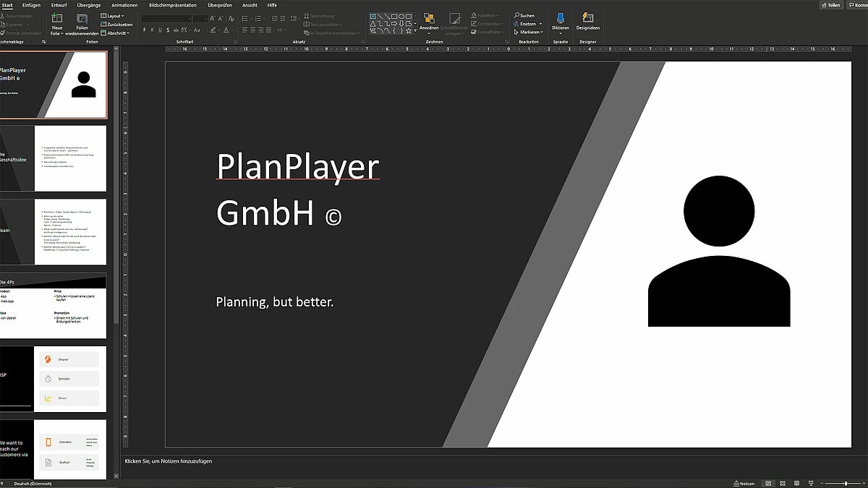Decrease the list indent level

(274, 19)
